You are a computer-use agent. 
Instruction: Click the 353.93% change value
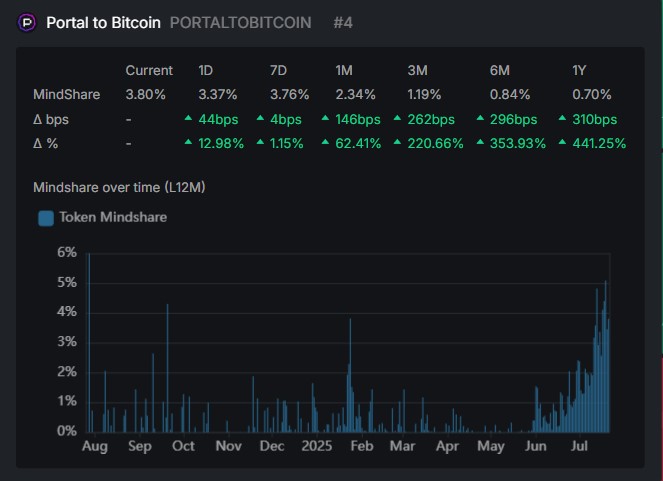518,144
